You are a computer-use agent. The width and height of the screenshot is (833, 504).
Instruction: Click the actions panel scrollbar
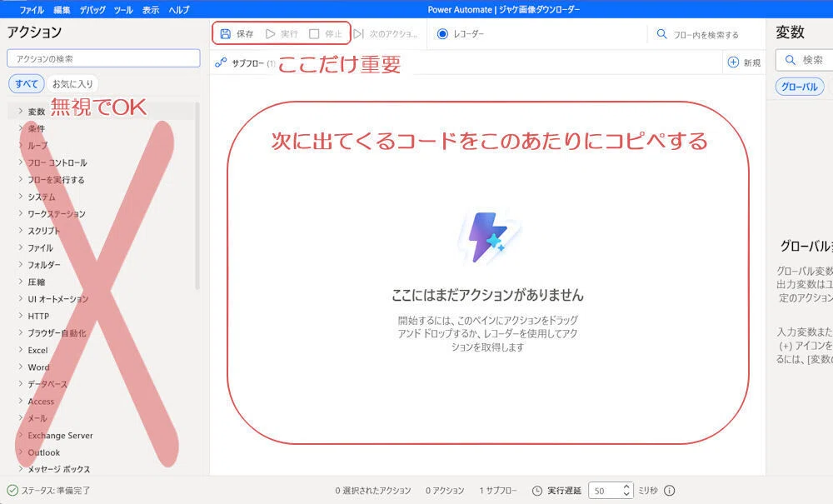[197, 197]
